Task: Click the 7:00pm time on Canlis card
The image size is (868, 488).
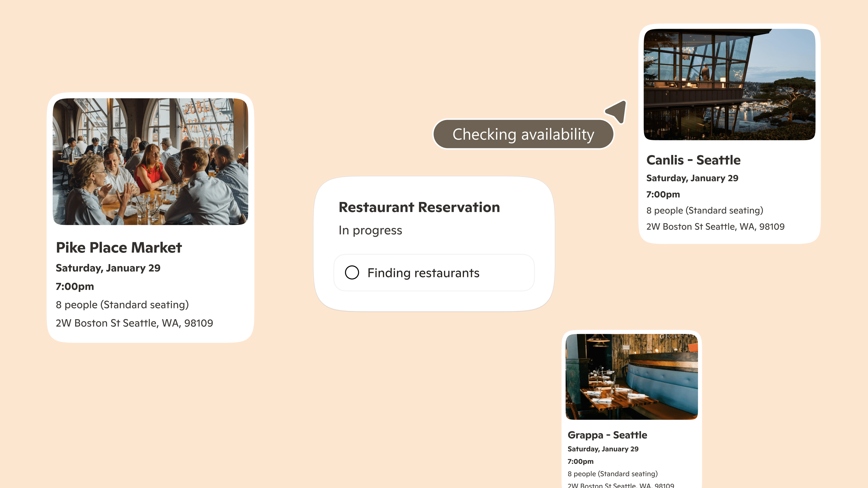Action: (x=663, y=194)
